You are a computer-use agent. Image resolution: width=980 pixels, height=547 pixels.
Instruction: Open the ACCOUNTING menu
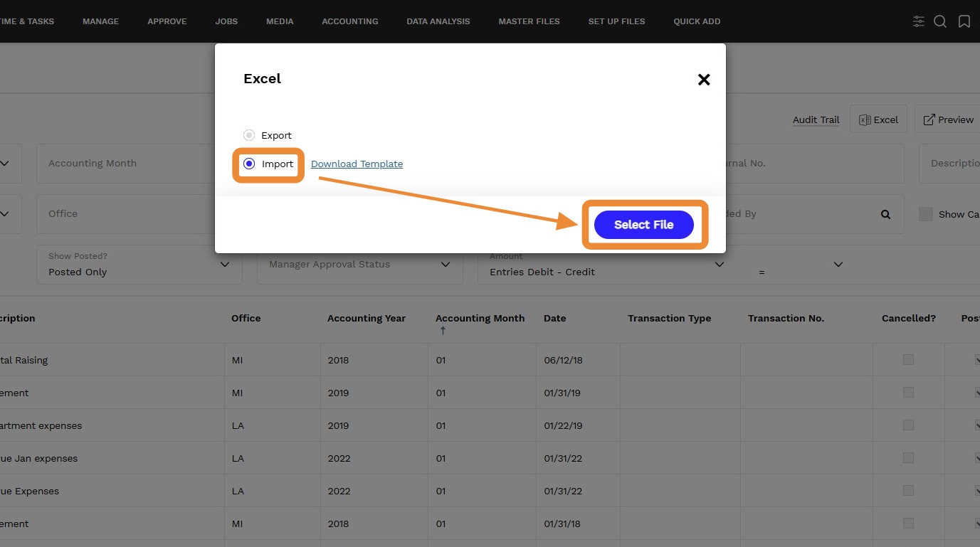[x=350, y=21]
